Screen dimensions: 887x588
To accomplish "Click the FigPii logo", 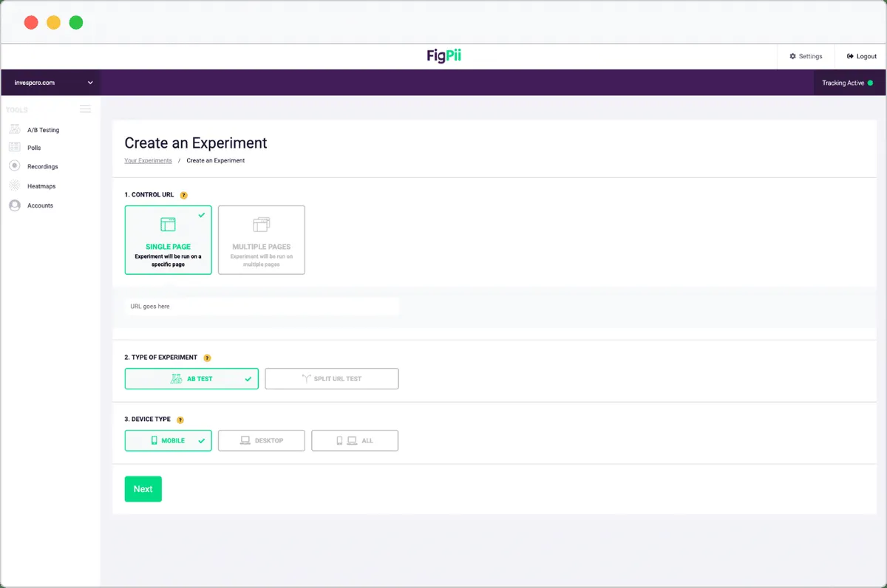I will click(x=444, y=55).
